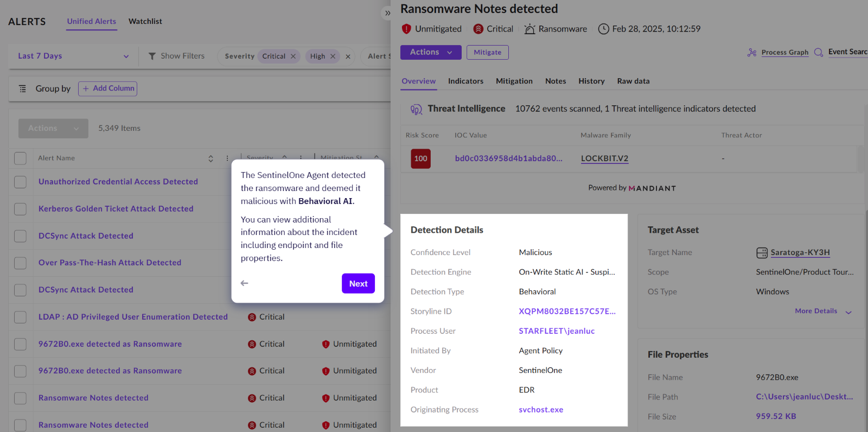Click the risk score 100 badge
This screenshot has height=432, width=868.
pyautogui.click(x=420, y=159)
